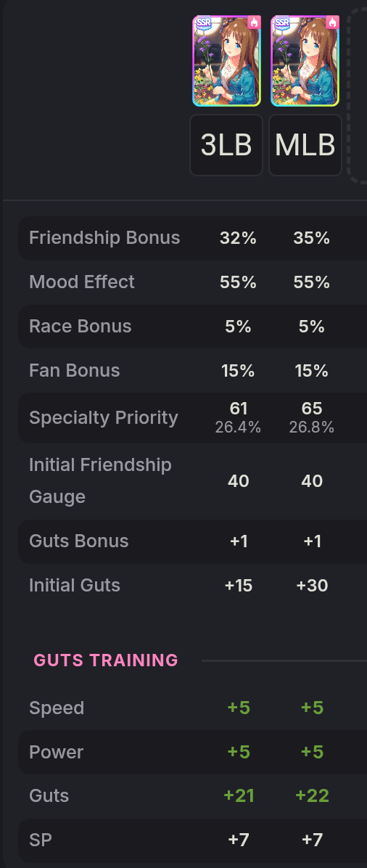Select the 3LB limit break button
Viewport: 367px width, 868px height.
[x=226, y=145]
